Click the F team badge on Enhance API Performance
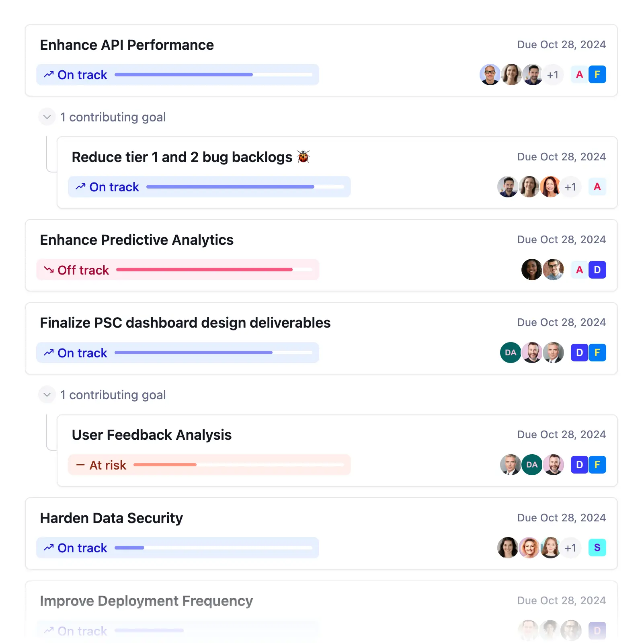The width and height of the screenshot is (644, 644). (597, 75)
